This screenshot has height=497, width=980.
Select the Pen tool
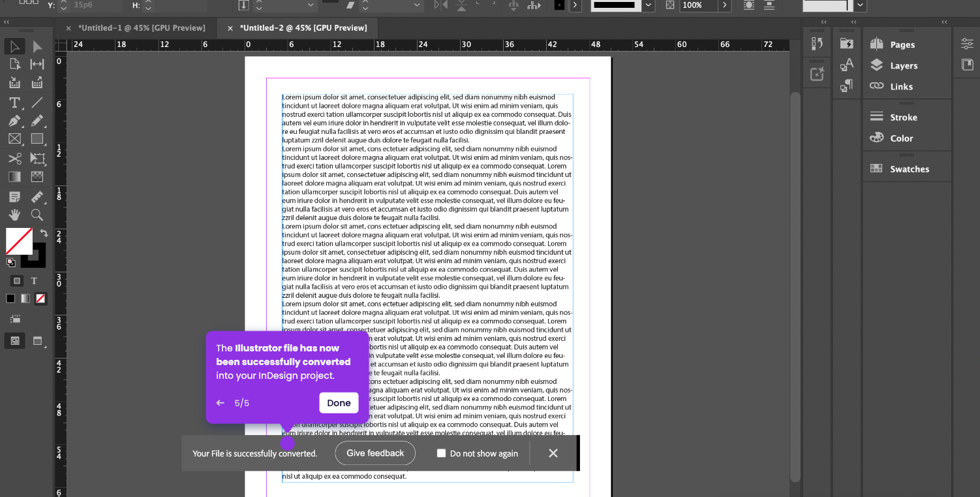tap(14, 121)
